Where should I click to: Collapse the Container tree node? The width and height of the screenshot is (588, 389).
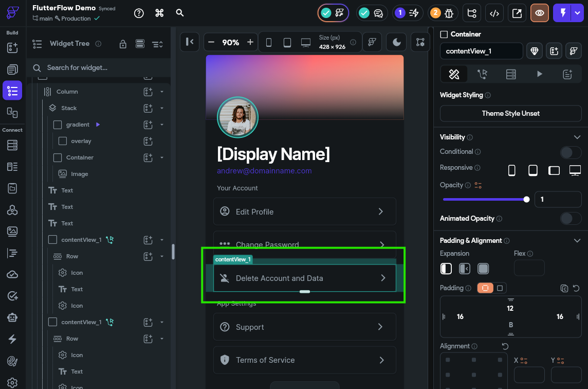pyautogui.click(x=162, y=157)
